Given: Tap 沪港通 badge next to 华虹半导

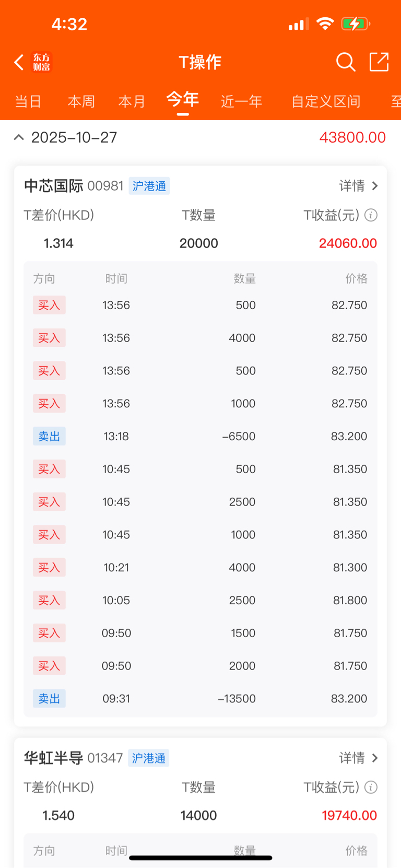Looking at the screenshot, I should pos(149,758).
